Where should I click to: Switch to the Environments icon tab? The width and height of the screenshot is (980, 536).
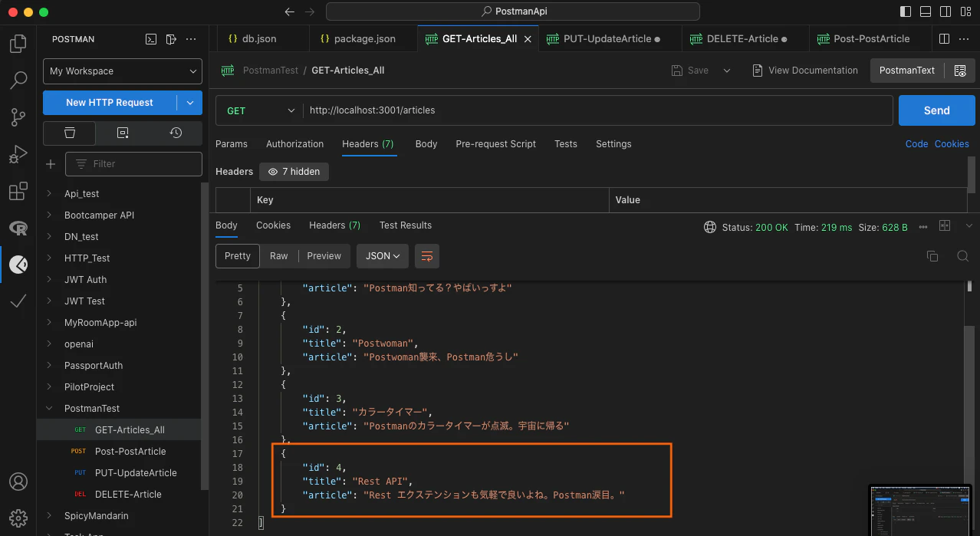click(123, 133)
